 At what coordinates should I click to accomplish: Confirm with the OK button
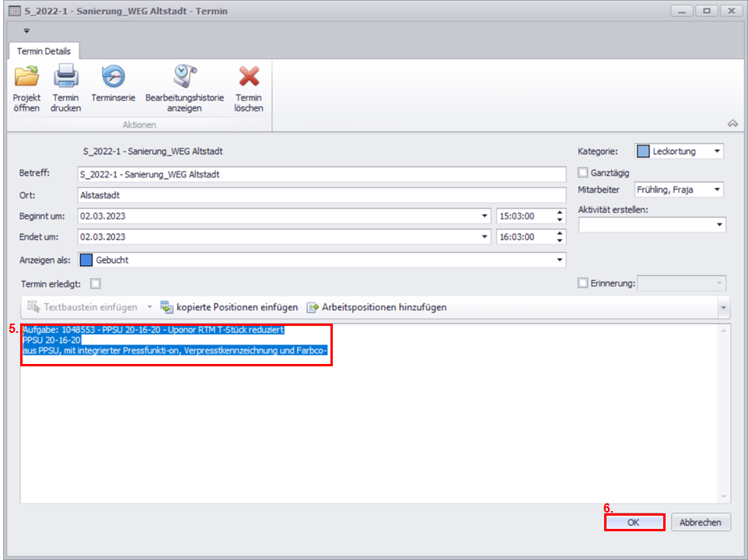(634, 523)
